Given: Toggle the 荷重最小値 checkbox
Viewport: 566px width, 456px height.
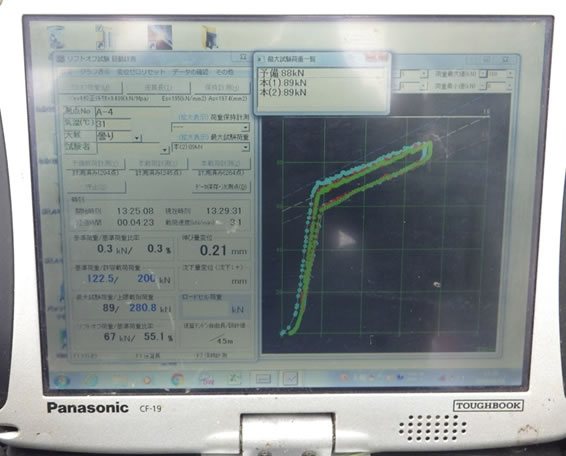Looking at the screenshot, I should pyautogui.click(x=484, y=86).
